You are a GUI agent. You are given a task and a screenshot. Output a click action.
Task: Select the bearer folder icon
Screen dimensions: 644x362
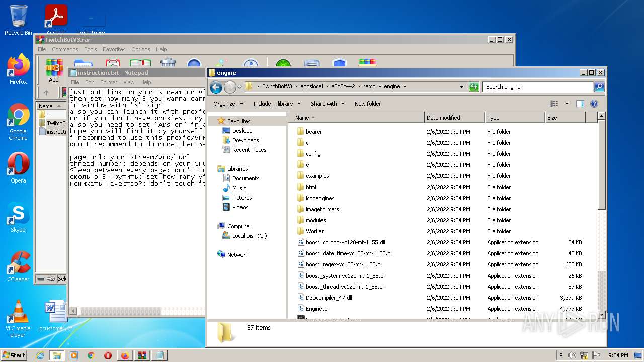(301, 132)
